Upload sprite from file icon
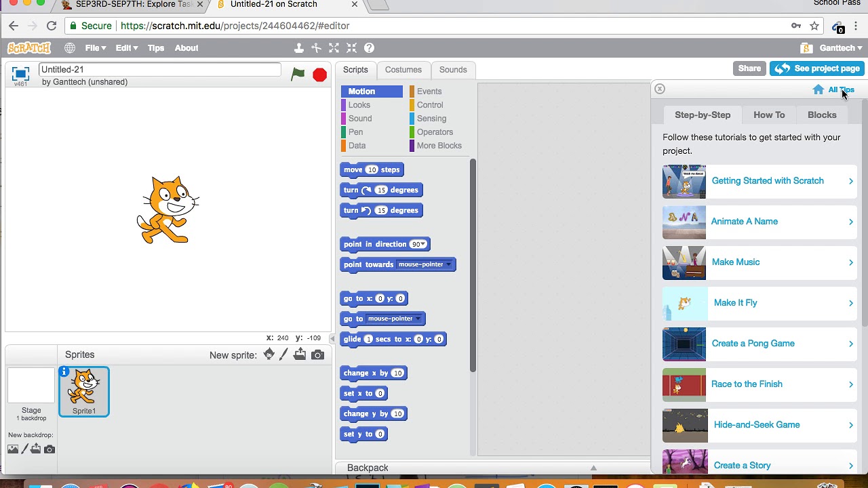This screenshot has height=488, width=868. click(300, 354)
